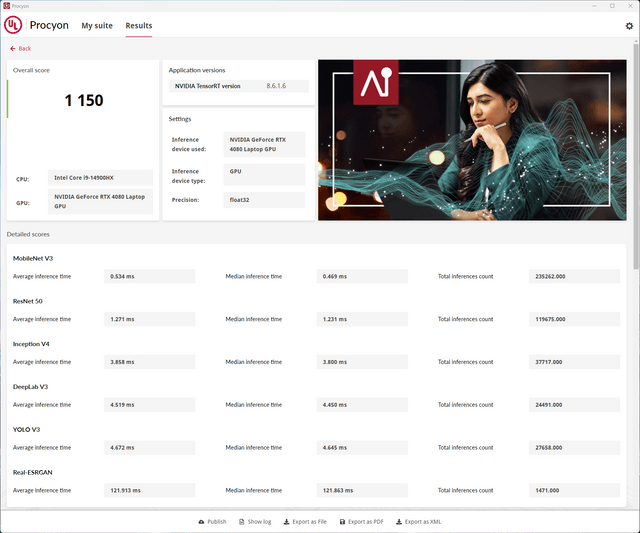Click the Export as PDF icon

pos(342,522)
